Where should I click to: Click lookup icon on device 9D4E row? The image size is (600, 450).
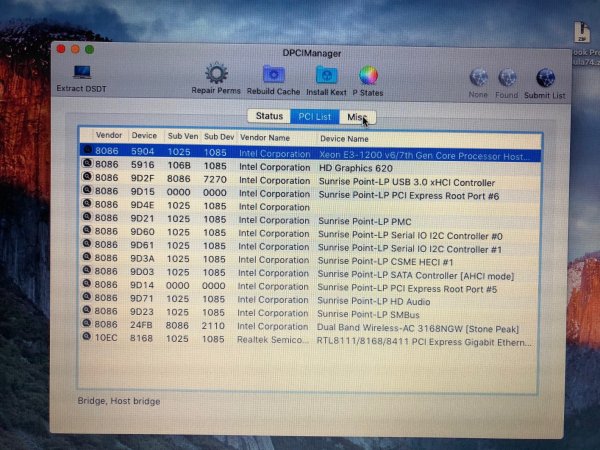pyautogui.click(x=87, y=203)
